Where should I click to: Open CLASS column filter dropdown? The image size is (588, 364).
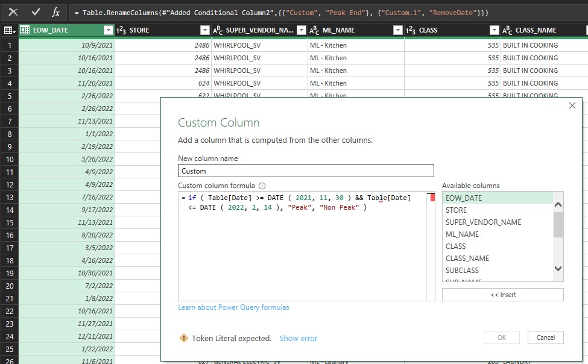pyautogui.click(x=495, y=30)
